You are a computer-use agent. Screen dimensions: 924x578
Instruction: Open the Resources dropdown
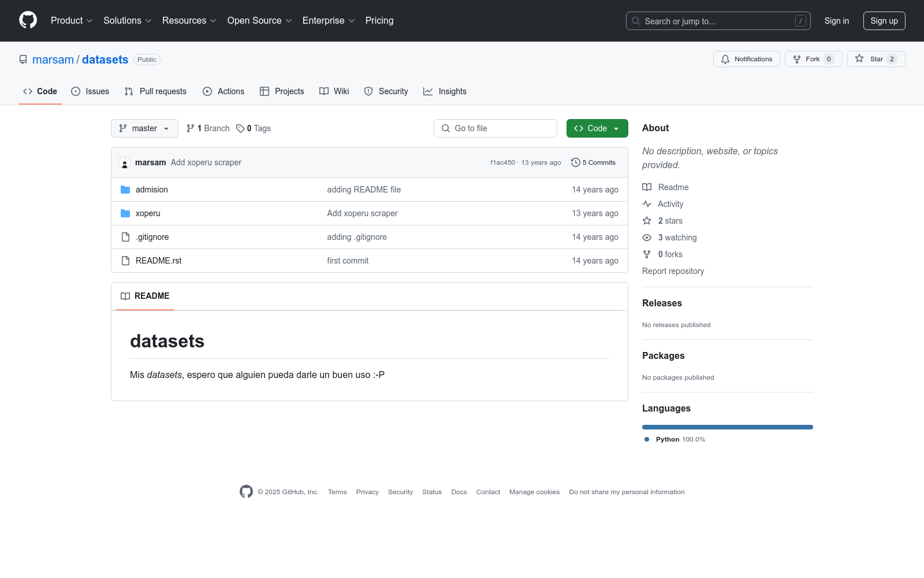(189, 21)
